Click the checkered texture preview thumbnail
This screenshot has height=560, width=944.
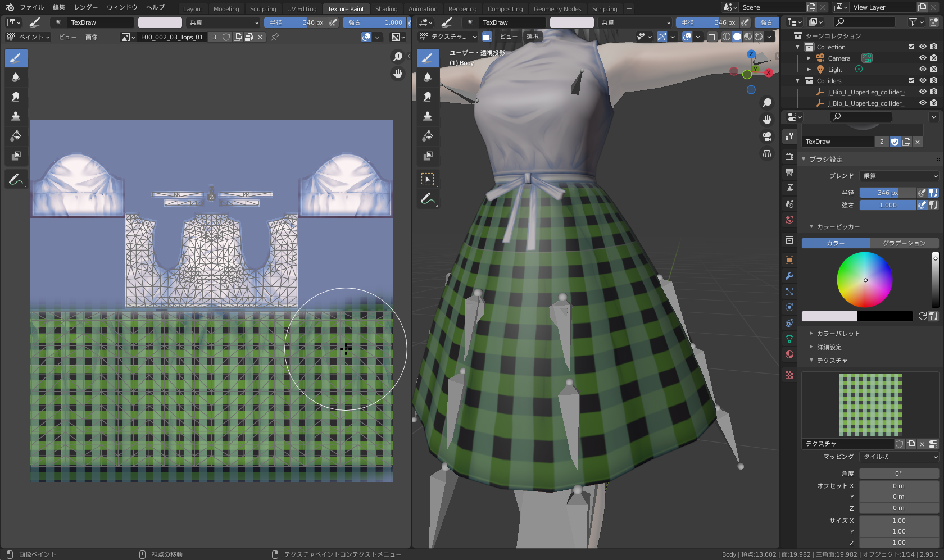pos(870,405)
